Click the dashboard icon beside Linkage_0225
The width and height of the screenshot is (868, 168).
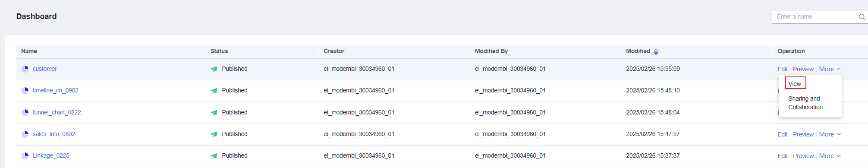(x=25, y=155)
